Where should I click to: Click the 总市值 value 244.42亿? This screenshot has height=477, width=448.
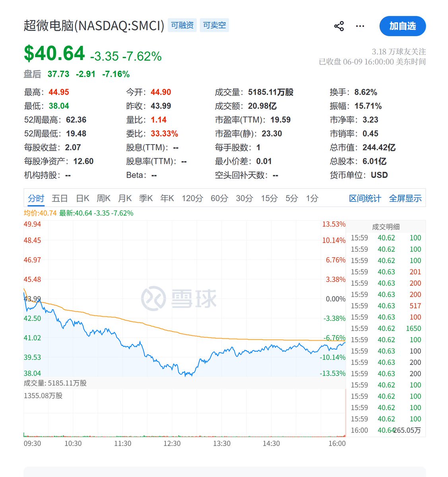click(379, 147)
